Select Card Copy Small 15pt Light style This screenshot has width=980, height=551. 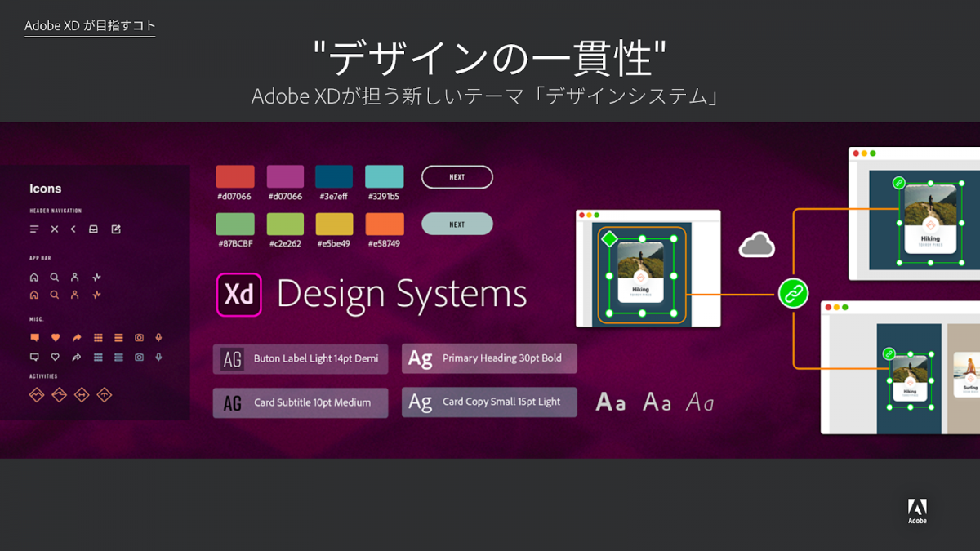point(489,402)
